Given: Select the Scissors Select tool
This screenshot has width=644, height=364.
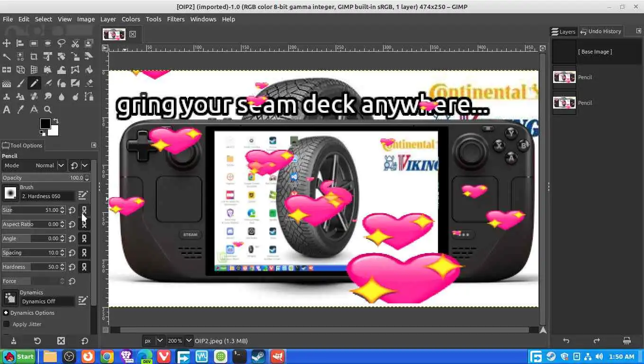Looking at the screenshot, I should click(x=75, y=43).
